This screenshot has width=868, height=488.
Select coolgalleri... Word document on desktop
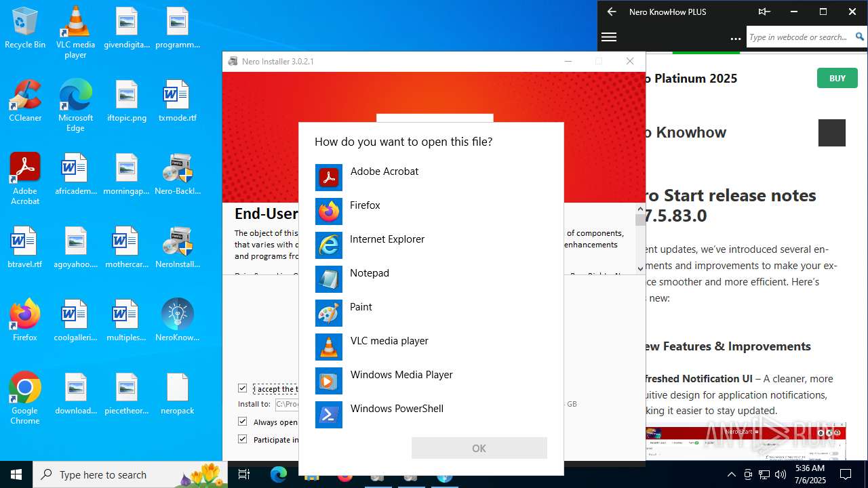(x=75, y=321)
